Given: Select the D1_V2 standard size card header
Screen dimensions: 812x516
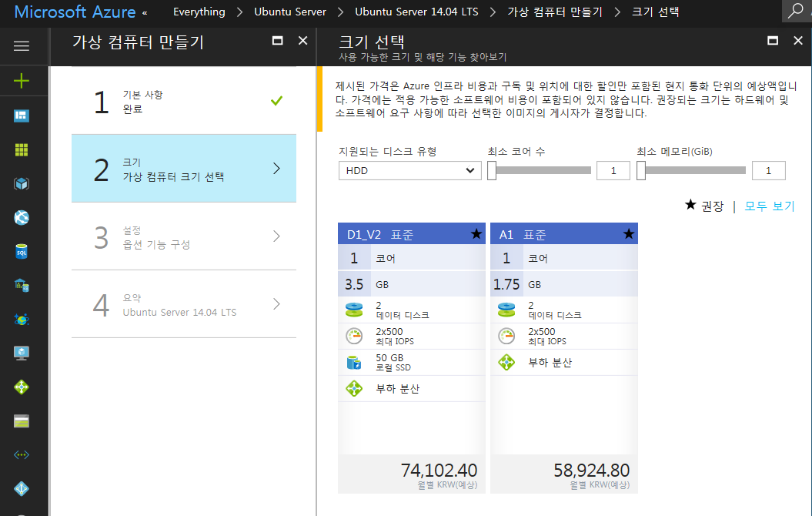Looking at the screenshot, I should pyautogui.click(x=412, y=234).
